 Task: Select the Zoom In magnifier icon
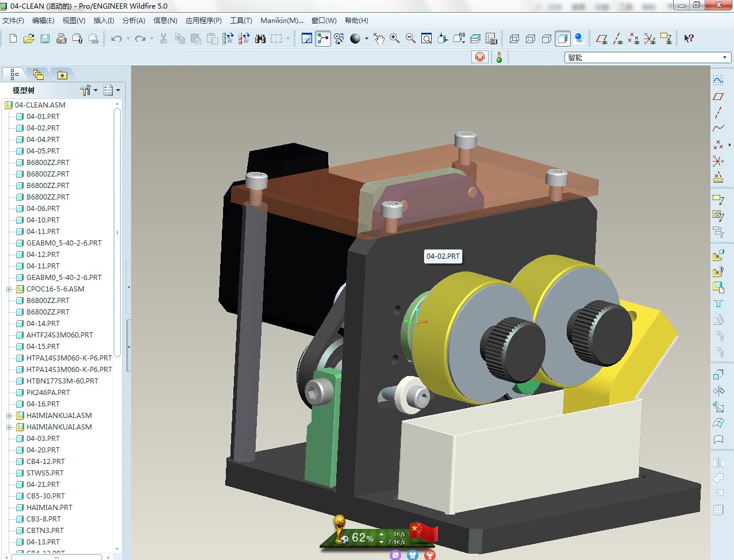tap(394, 39)
